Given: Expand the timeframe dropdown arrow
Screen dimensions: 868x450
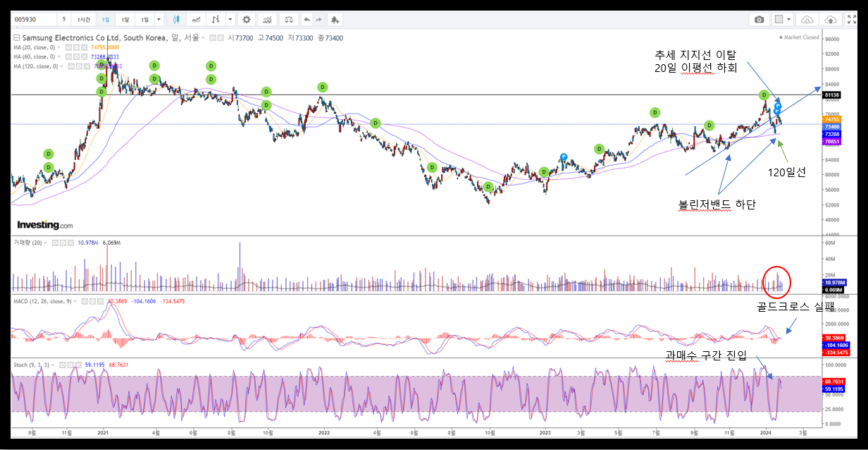Looking at the screenshot, I should click(159, 20).
